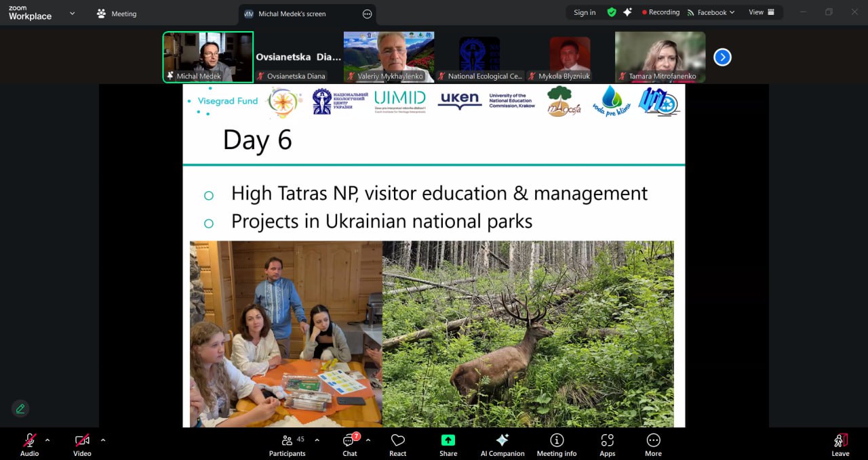Screen dimensions: 868x460
Task: Click the green annotation pencil icon
Action: pyautogui.click(x=20, y=409)
